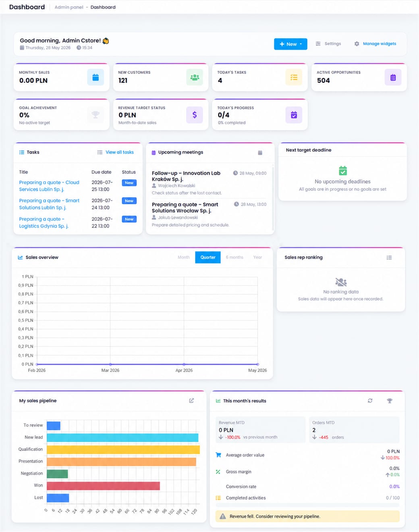Click the Gross margin percent icon
Image resolution: width=419 pixels, height=532 pixels.
click(218, 472)
